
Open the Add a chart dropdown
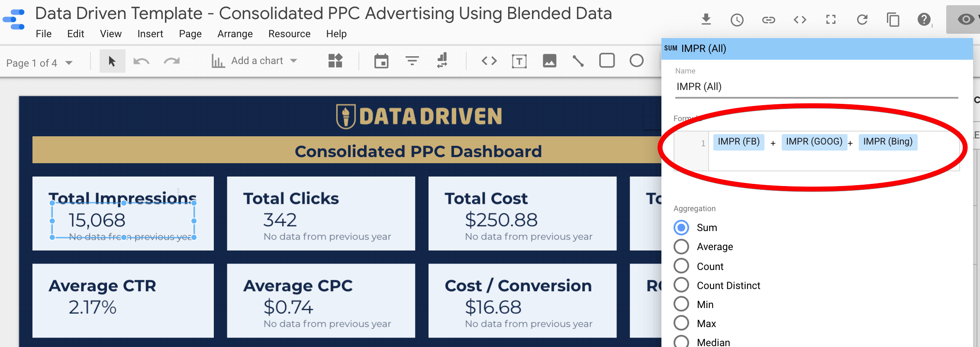[255, 61]
